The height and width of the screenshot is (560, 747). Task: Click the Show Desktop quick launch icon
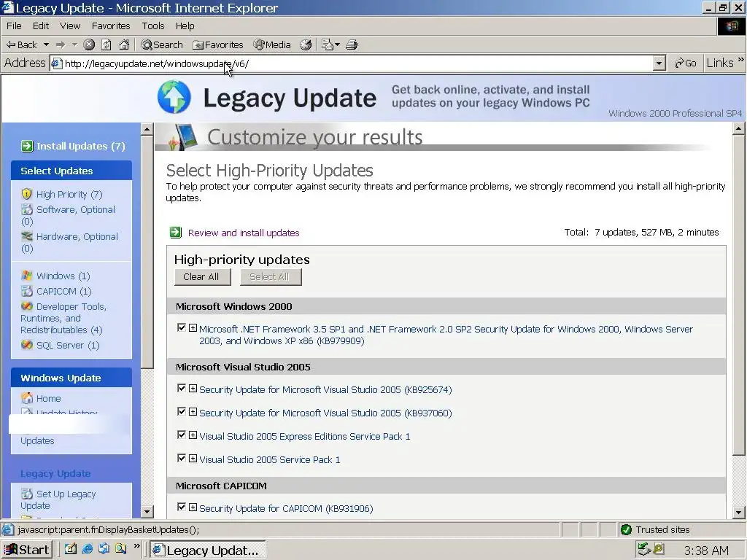[x=70, y=549]
